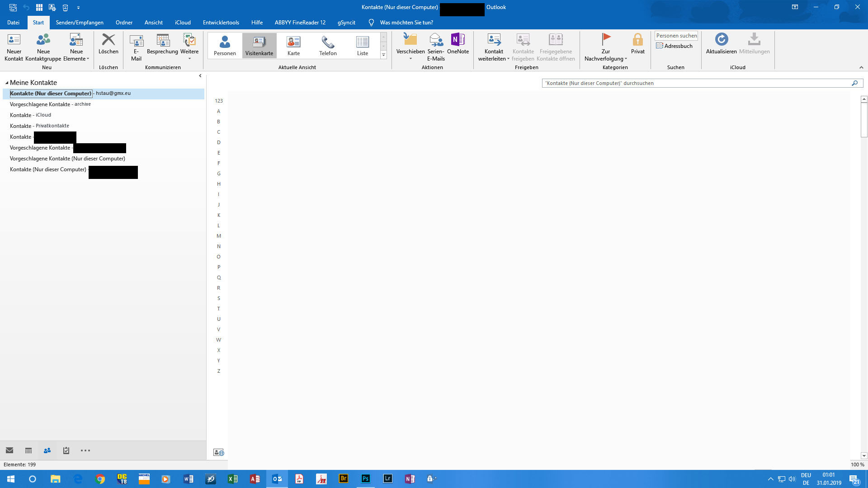
Task: Click iCloud Aktualisieren refresh icon
Action: tap(721, 41)
